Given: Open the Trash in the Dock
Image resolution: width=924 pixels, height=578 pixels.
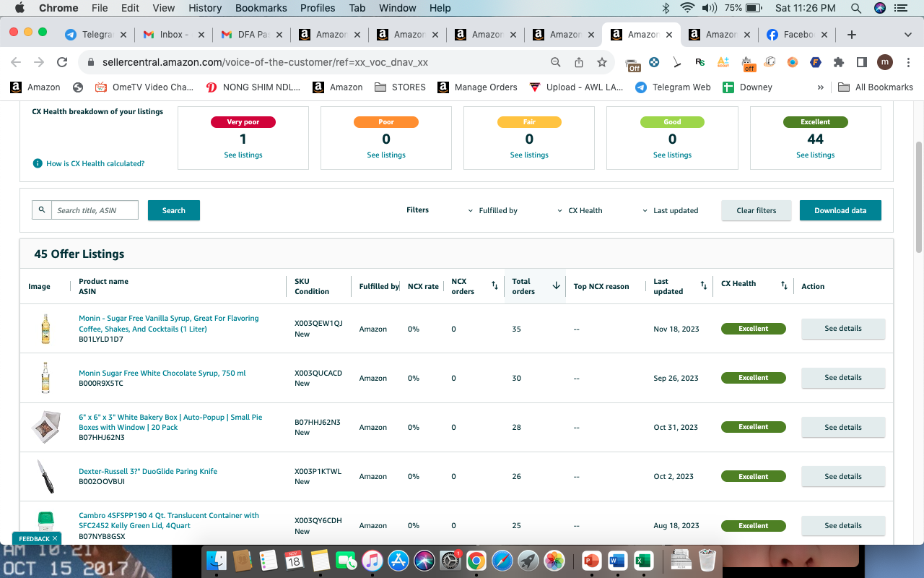Looking at the screenshot, I should pyautogui.click(x=707, y=560).
